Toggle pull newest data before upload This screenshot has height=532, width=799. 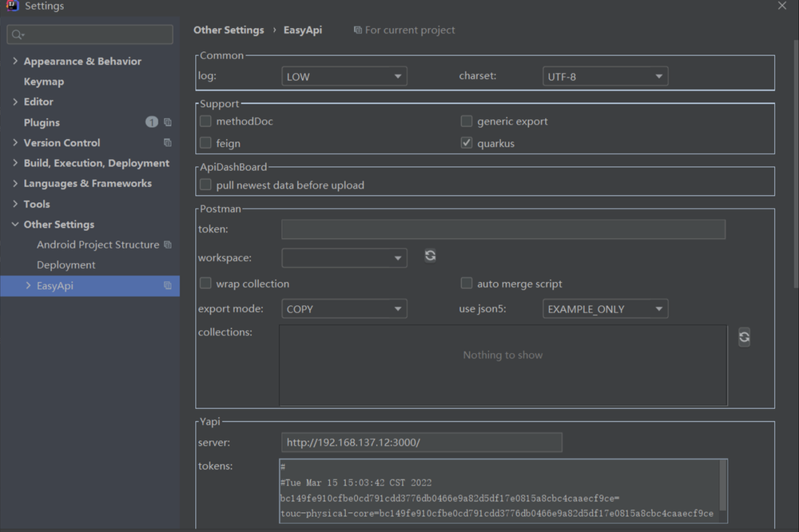(205, 185)
